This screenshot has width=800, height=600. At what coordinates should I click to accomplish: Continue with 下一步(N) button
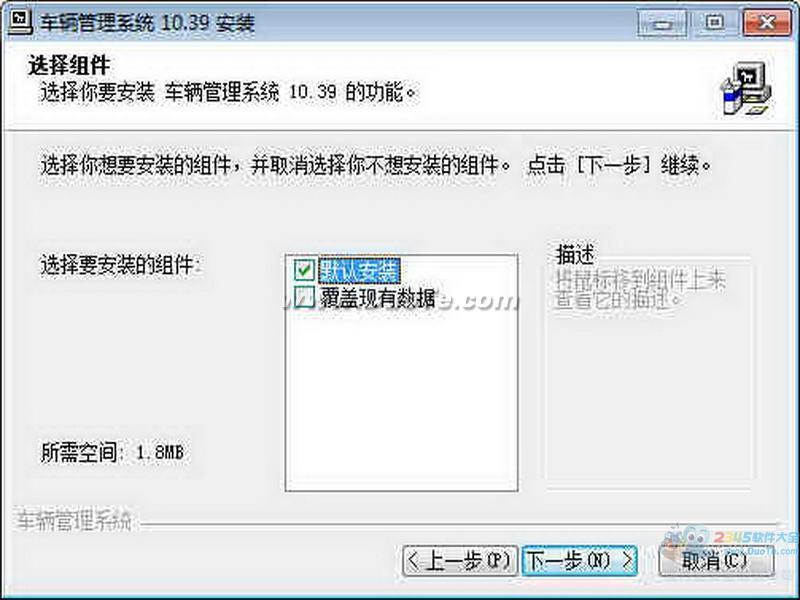(x=580, y=561)
